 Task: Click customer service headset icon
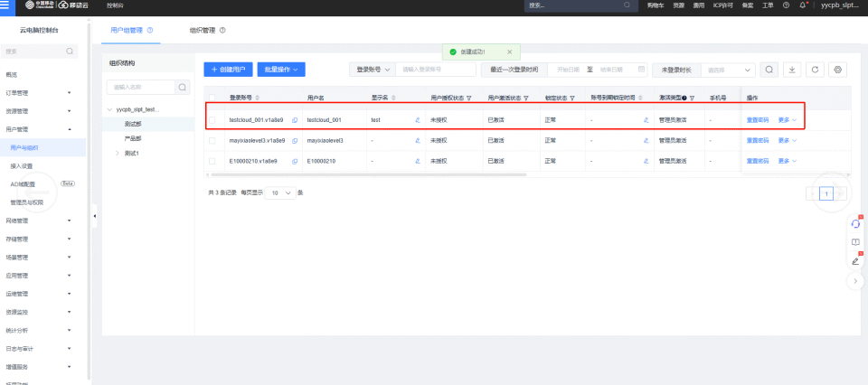point(855,224)
